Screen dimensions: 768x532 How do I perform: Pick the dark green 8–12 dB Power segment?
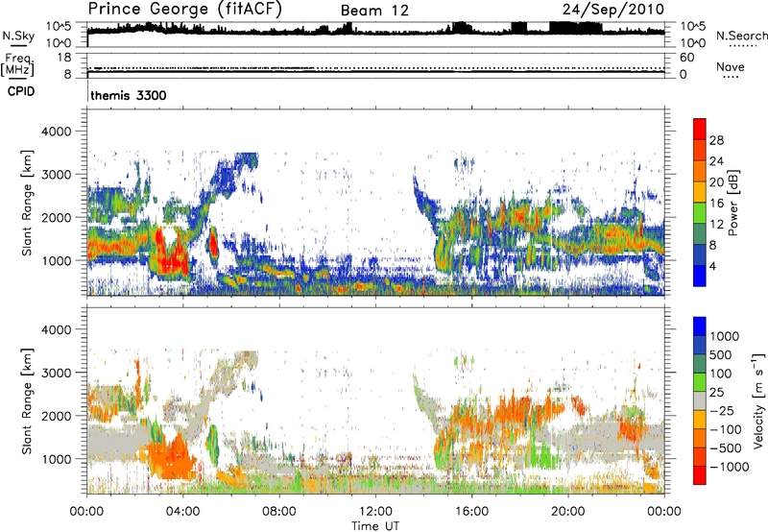click(700, 234)
